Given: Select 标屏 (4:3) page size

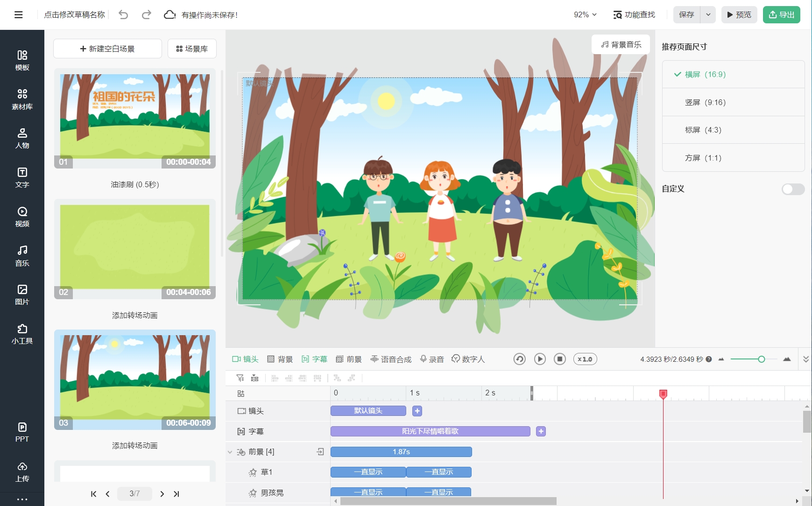Looking at the screenshot, I should click(733, 130).
